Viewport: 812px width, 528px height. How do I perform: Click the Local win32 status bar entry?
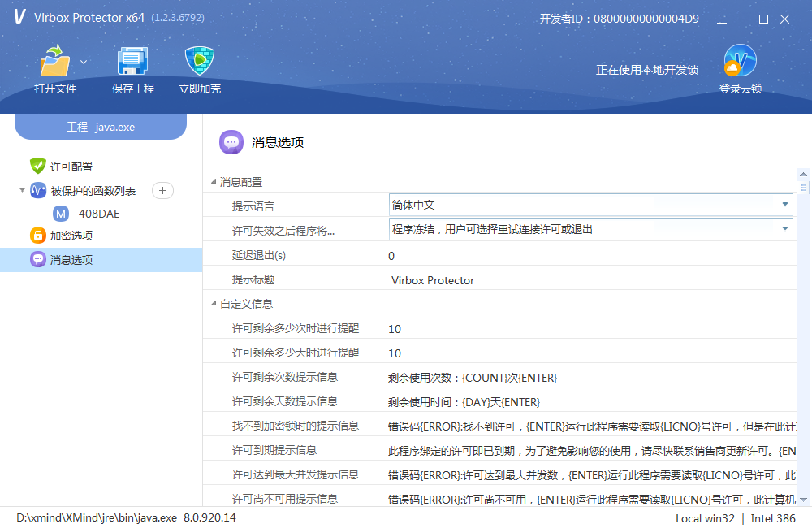click(x=705, y=518)
